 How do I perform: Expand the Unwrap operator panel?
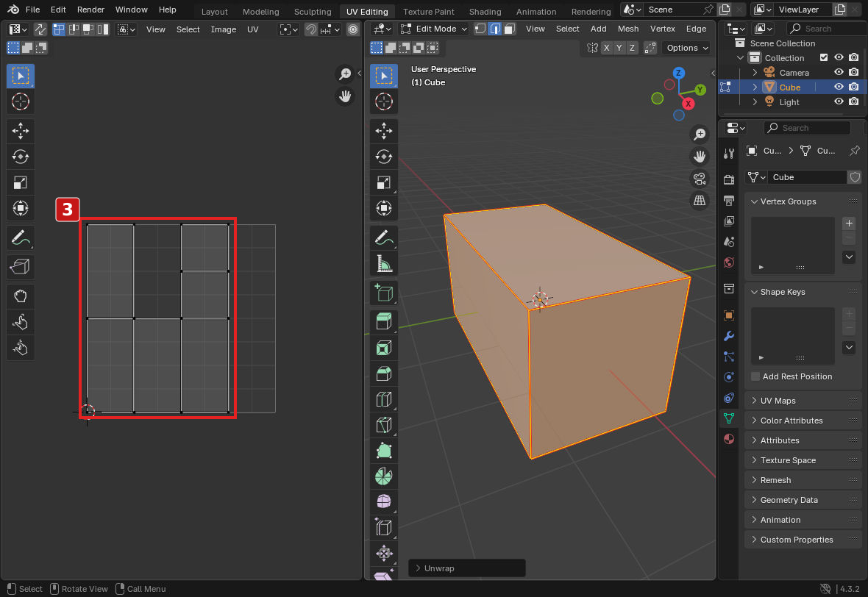[x=466, y=568]
